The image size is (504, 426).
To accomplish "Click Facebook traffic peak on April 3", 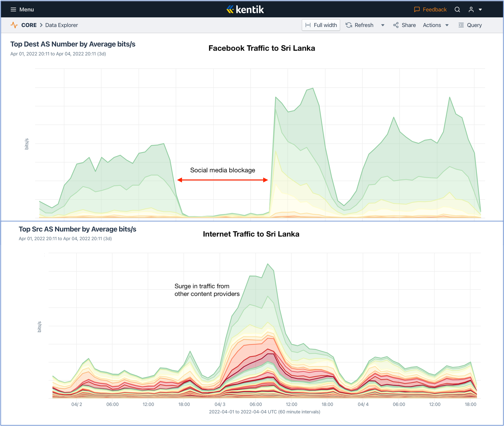I will [313, 89].
